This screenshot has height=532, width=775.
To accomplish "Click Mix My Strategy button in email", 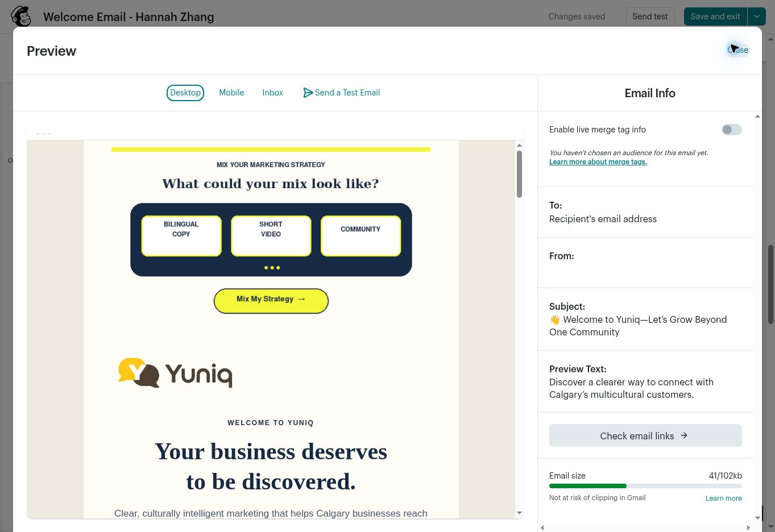I will pyautogui.click(x=271, y=301).
